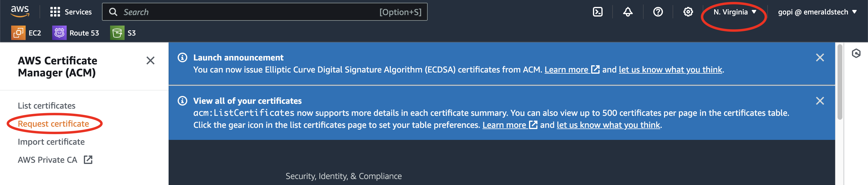
Task: Click the AWS logo home icon
Action: (x=20, y=11)
